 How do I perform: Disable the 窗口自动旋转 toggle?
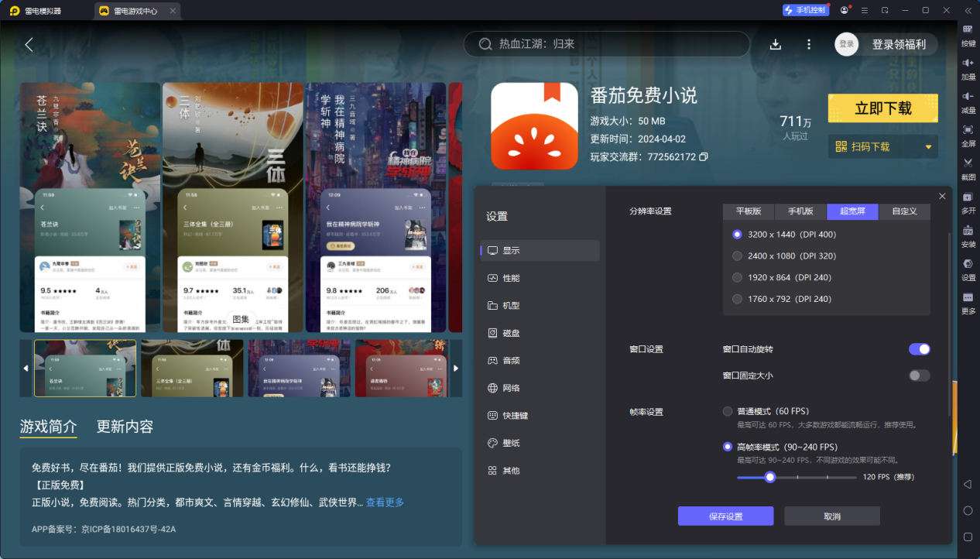(x=919, y=349)
